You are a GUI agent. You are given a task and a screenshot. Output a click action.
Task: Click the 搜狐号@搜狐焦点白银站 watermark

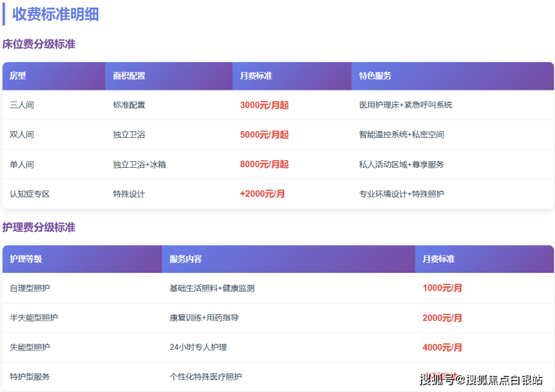pos(481,379)
